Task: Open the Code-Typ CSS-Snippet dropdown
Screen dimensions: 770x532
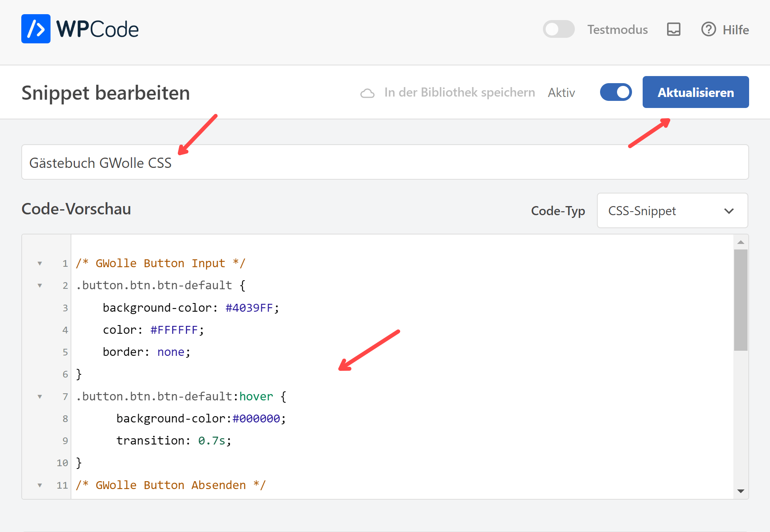Action: coord(672,211)
